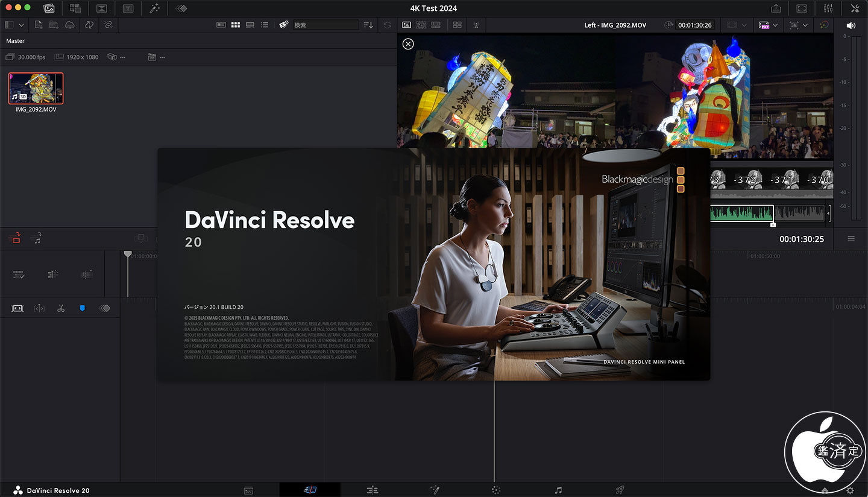Image resolution: width=868 pixels, height=497 pixels.
Task: Click the Import Media file icon
Action: pos(39,25)
